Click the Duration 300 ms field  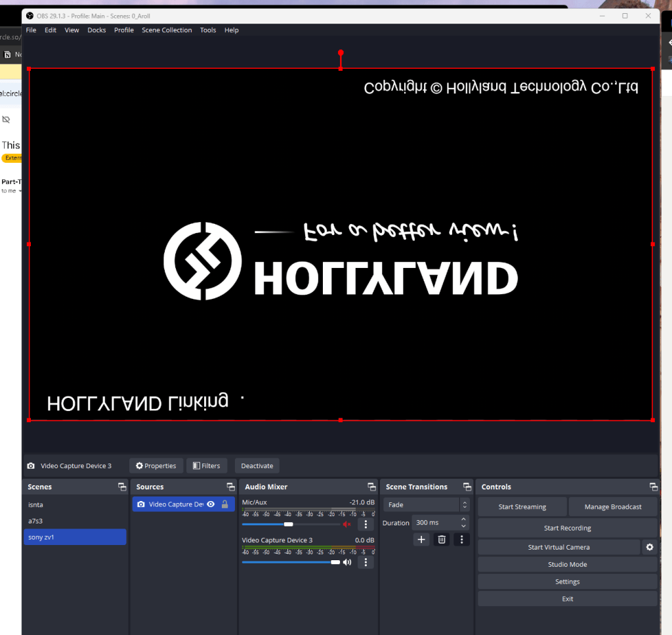[436, 523]
